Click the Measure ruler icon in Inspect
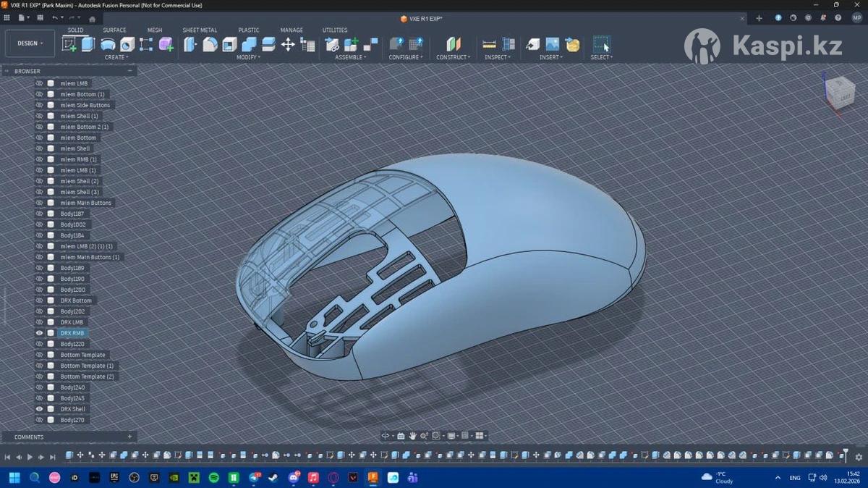This screenshot has height=488, width=868. pyautogui.click(x=489, y=44)
